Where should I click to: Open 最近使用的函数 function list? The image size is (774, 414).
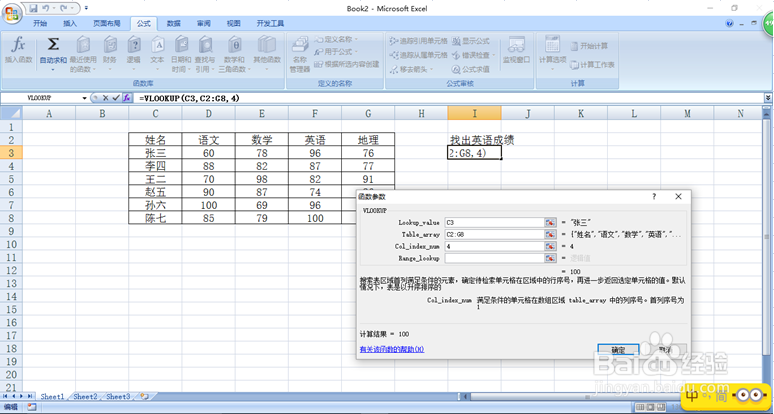click(83, 54)
